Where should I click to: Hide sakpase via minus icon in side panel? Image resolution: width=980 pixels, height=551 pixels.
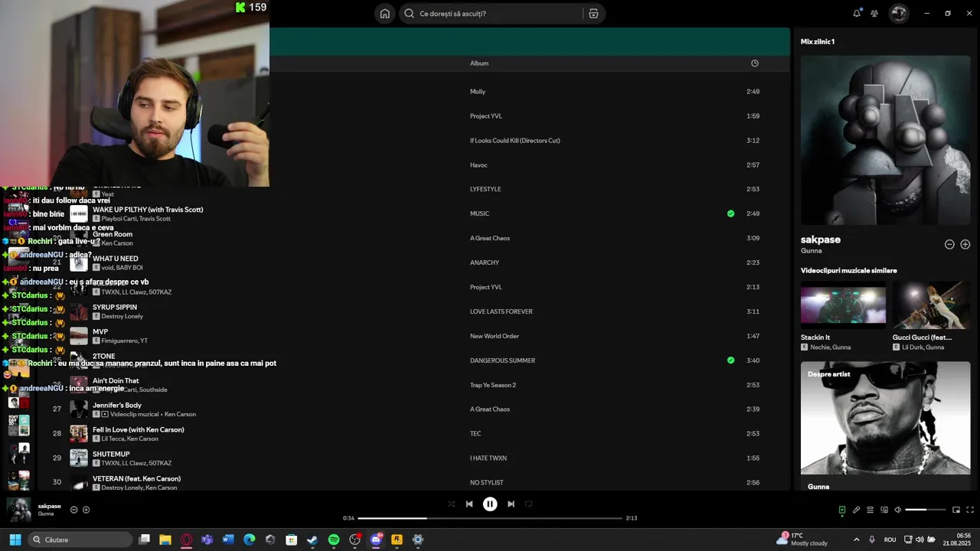tap(949, 245)
